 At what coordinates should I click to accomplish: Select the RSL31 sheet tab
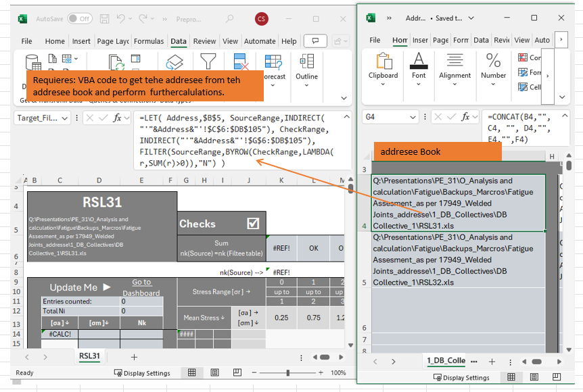coord(89,356)
